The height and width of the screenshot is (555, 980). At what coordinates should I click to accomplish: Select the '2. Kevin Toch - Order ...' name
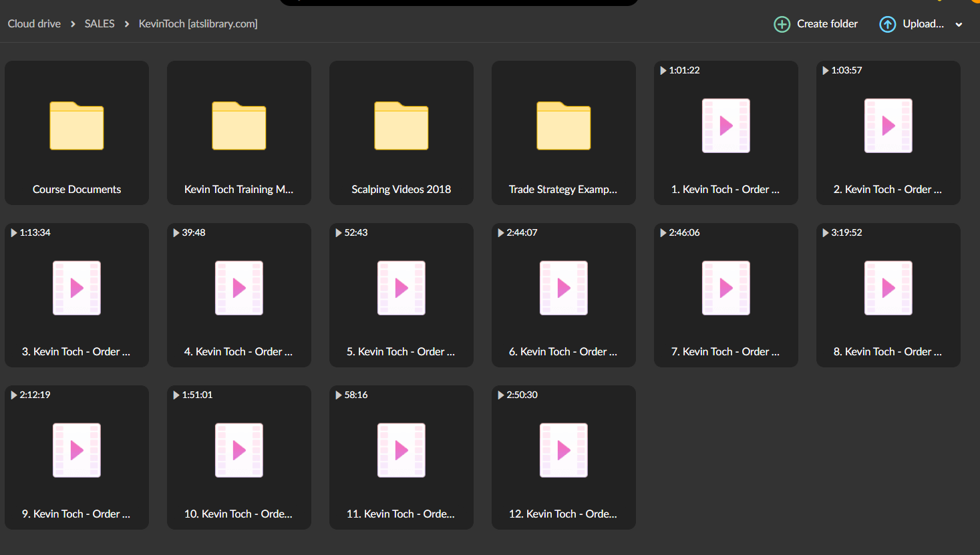tap(888, 189)
